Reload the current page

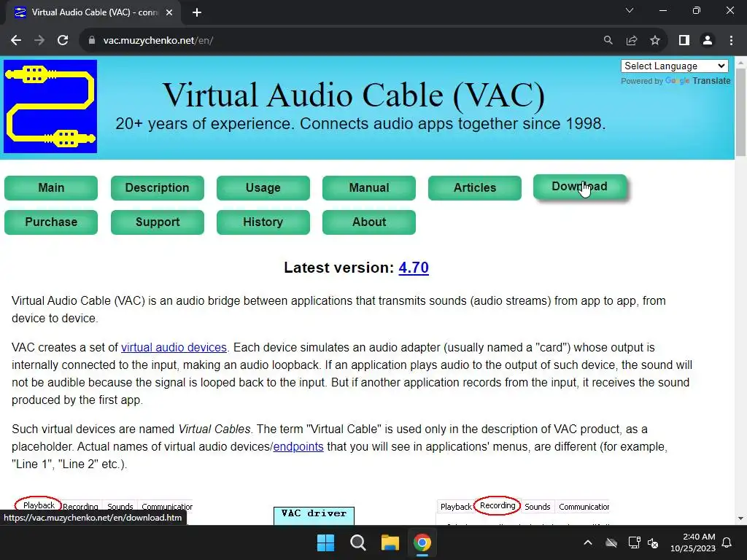click(x=63, y=41)
